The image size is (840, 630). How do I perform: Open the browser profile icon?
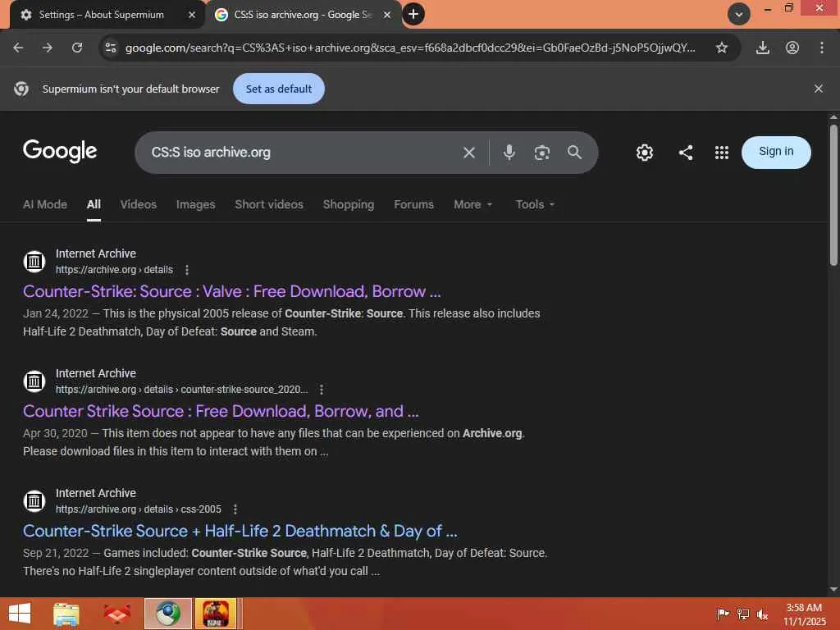tap(792, 48)
